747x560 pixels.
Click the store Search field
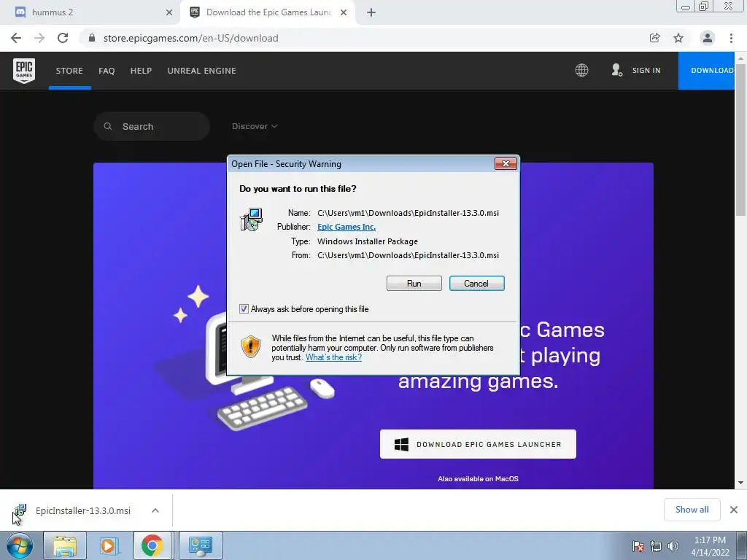(152, 126)
